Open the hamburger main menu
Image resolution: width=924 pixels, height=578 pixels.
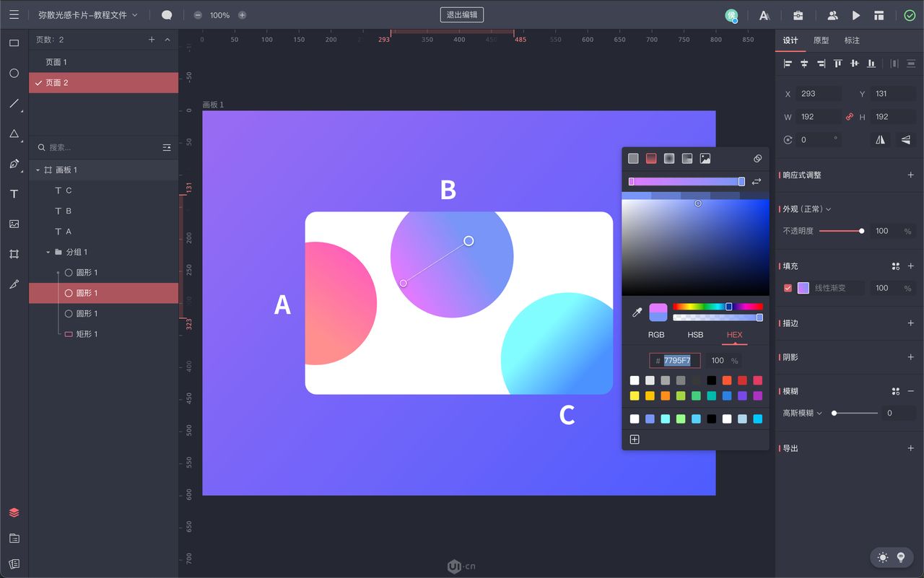(x=14, y=14)
